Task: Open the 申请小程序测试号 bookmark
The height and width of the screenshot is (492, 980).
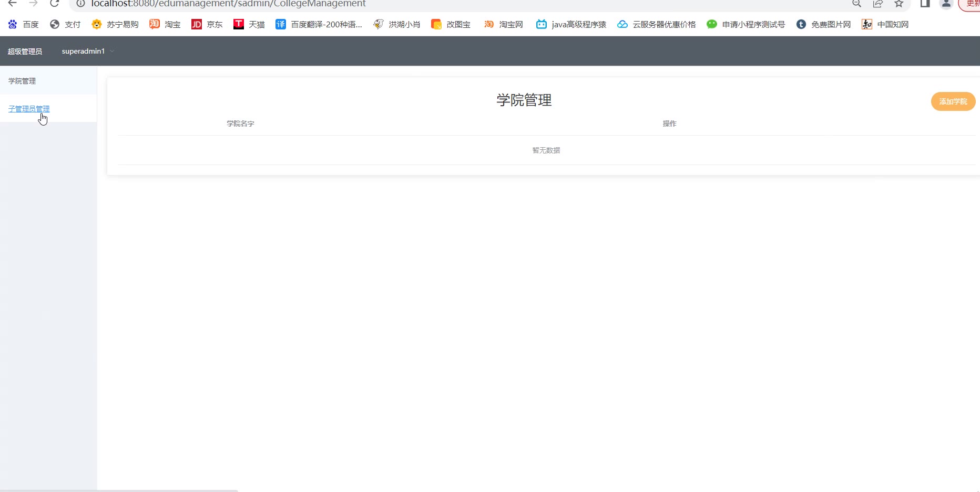Action: point(746,24)
